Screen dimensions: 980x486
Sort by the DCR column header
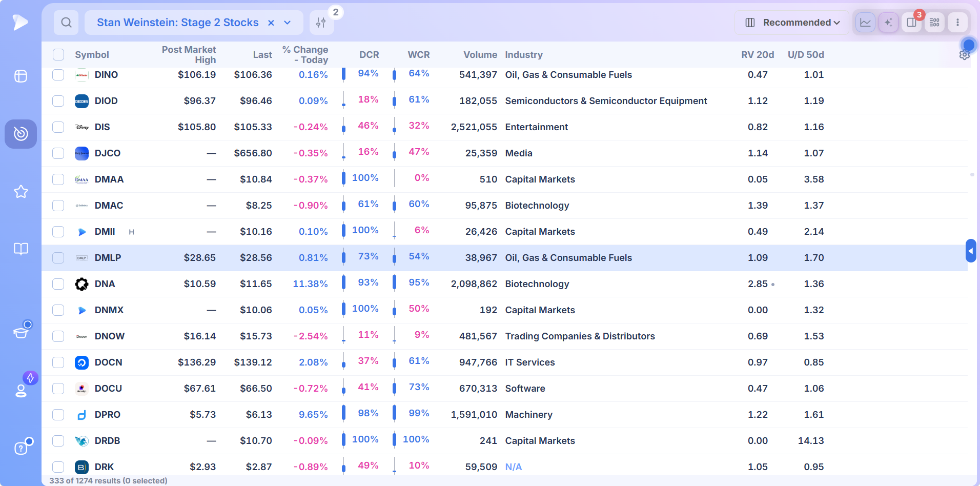pyautogui.click(x=369, y=55)
